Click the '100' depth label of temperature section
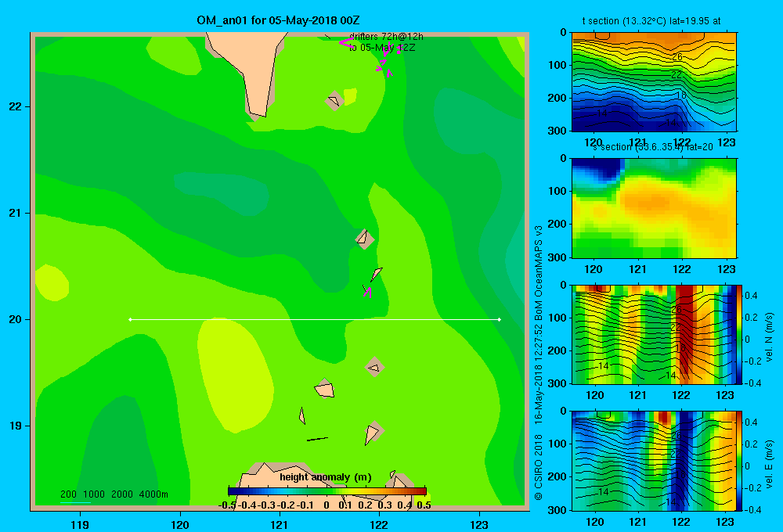The height and width of the screenshot is (532, 783). click(558, 65)
